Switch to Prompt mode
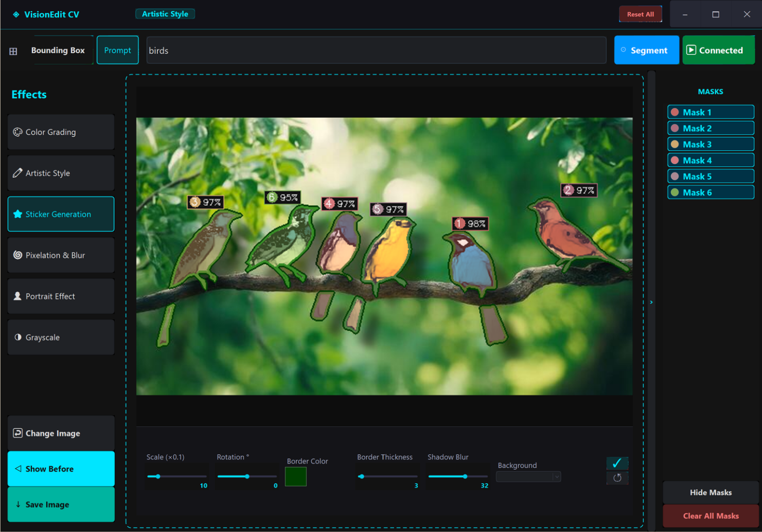Image resolution: width=762 pixels, height=532 pixels. coord(117,50)
